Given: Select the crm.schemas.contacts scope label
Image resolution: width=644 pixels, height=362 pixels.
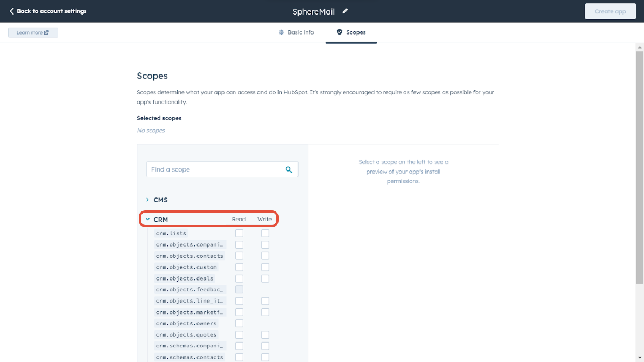Looking at the screenshot, I should pyautogui.click(x=189, y=357).
